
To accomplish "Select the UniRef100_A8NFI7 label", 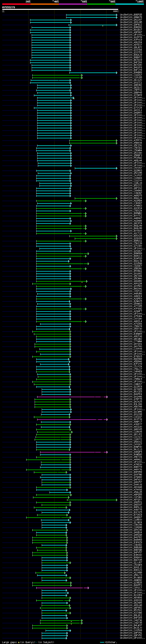I will pos(131,422).
